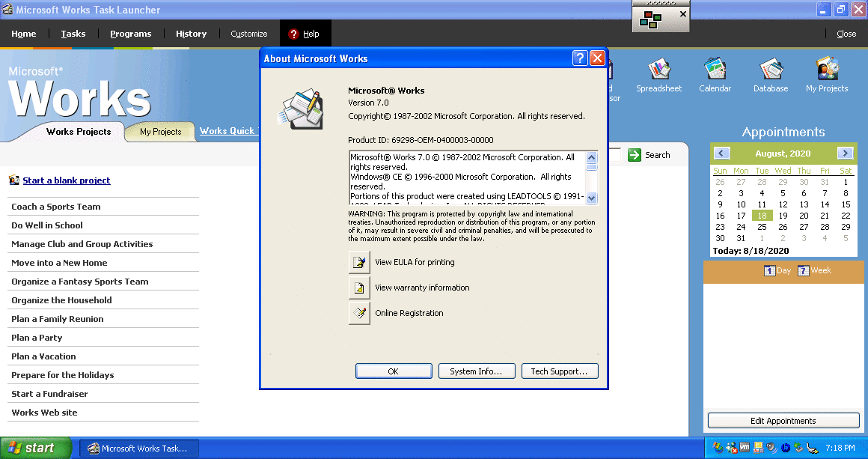
Task: Click the green Search arrow icon
Action: [635, 155]
